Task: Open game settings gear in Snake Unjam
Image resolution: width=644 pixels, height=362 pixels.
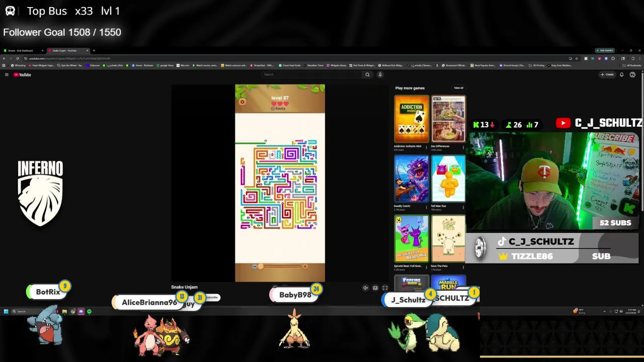Action: pos(242,102)
